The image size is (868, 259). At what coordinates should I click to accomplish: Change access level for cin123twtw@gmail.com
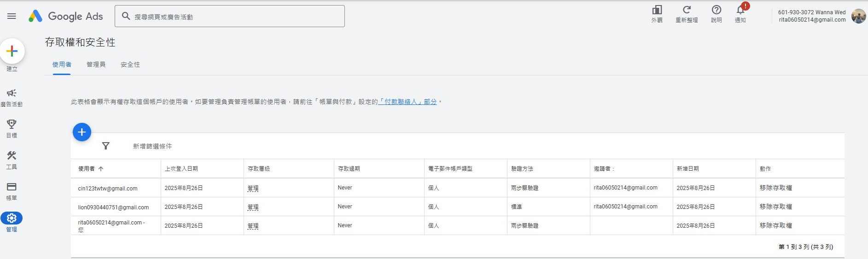pos(253,188)
